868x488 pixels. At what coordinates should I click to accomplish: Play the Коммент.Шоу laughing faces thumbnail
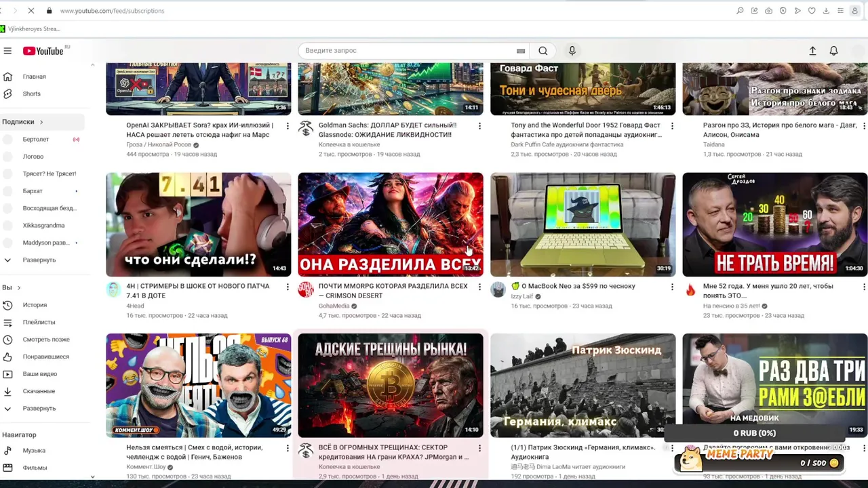[x=199, y=386]
